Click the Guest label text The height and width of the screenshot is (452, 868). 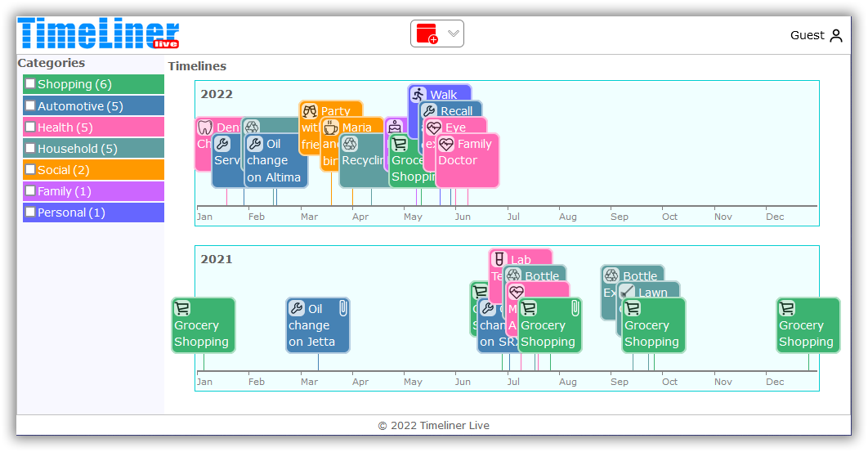coord(807,35)
